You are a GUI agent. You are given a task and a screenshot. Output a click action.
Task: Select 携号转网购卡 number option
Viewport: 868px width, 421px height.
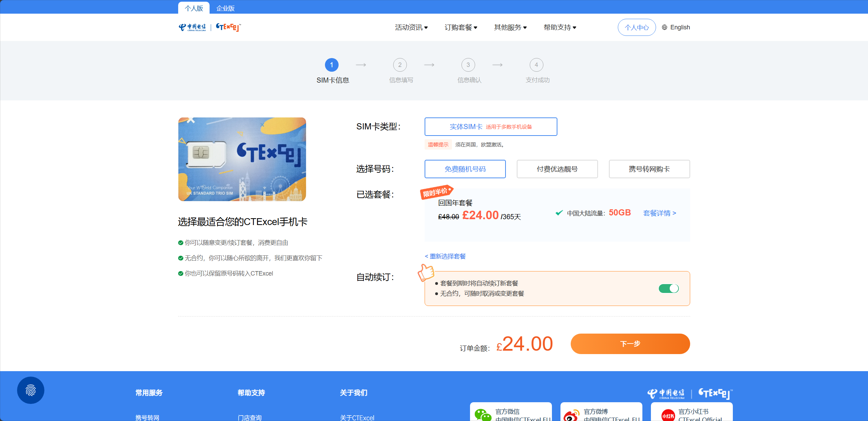[x=649, y=169]
